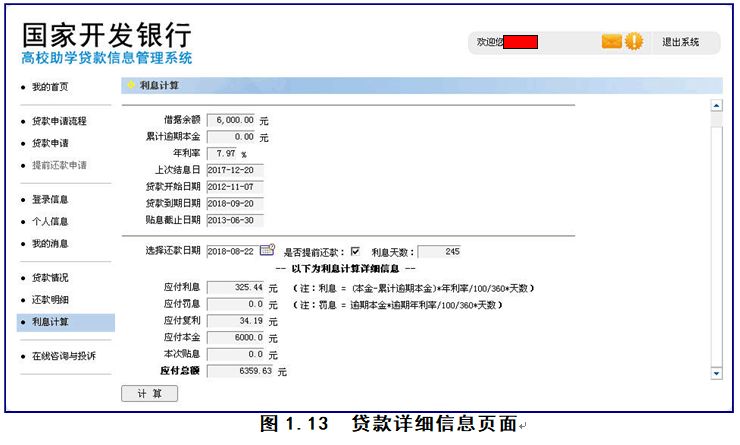Go to 贷款申请 page

point(50,143)
